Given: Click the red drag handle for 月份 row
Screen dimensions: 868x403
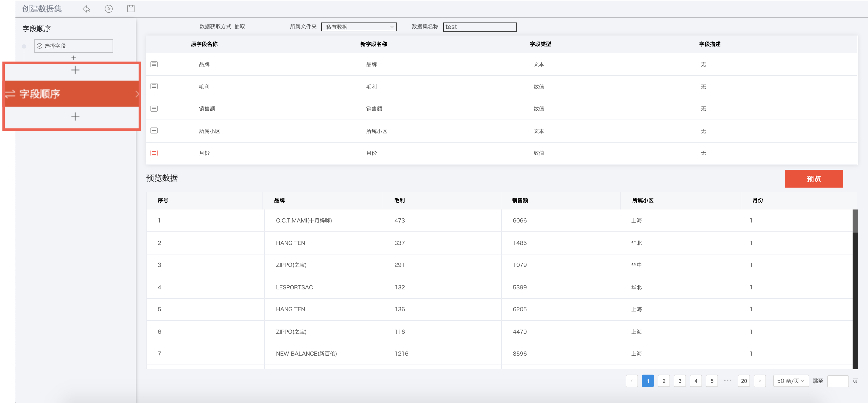Looking at the screenshot, I should coord(154,153).
